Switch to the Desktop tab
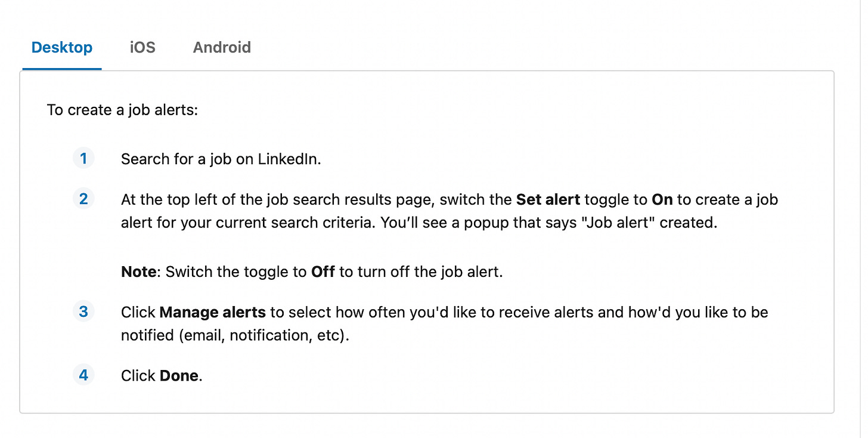 click(x=62, y=47)
